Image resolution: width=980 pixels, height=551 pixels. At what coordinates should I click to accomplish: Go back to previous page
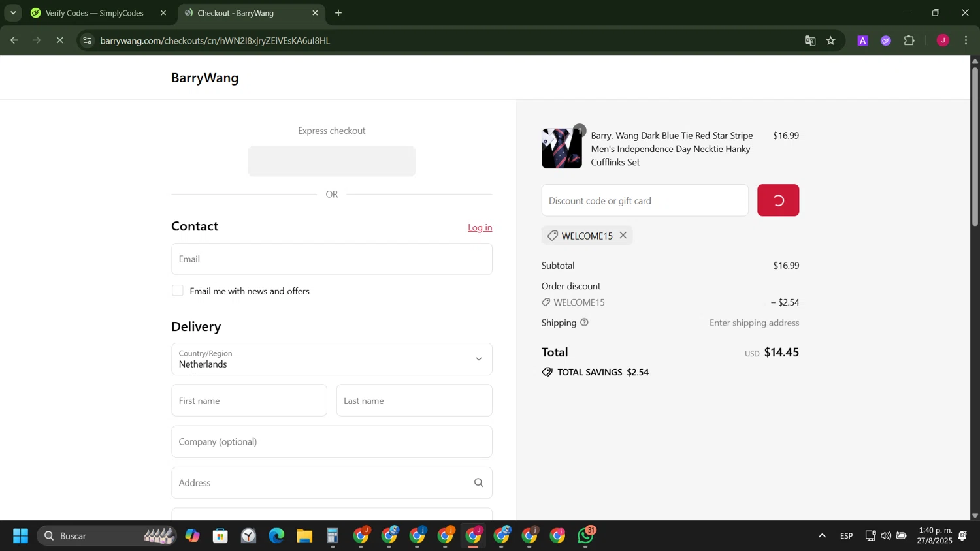14,40
